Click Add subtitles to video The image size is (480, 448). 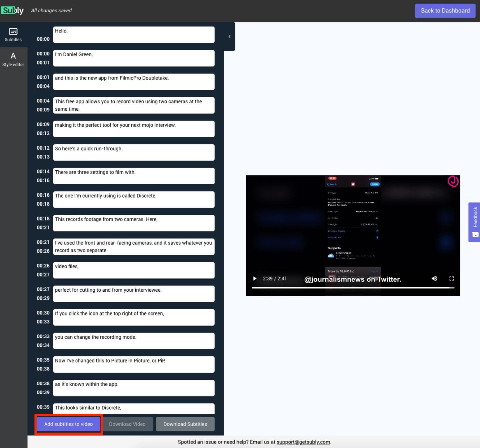tap(68, 424)
